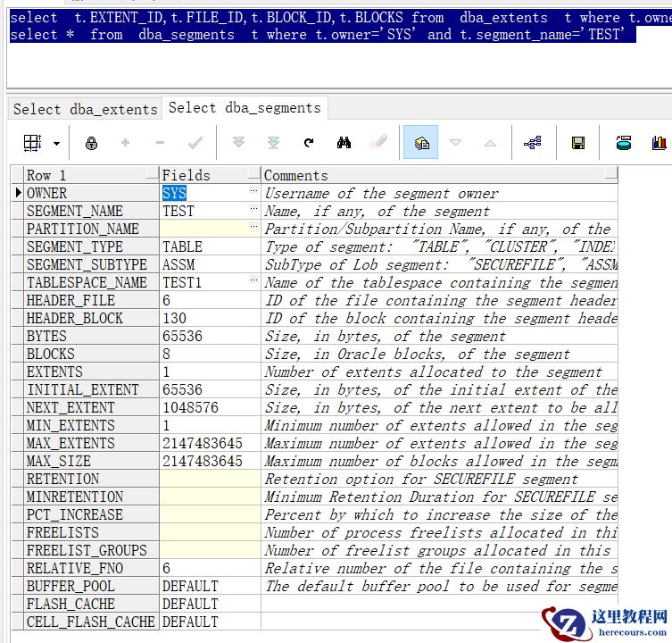This screenshot has height=643, width=672.
Task: Click the BLOCKS value 8
Action: [167, 354]
